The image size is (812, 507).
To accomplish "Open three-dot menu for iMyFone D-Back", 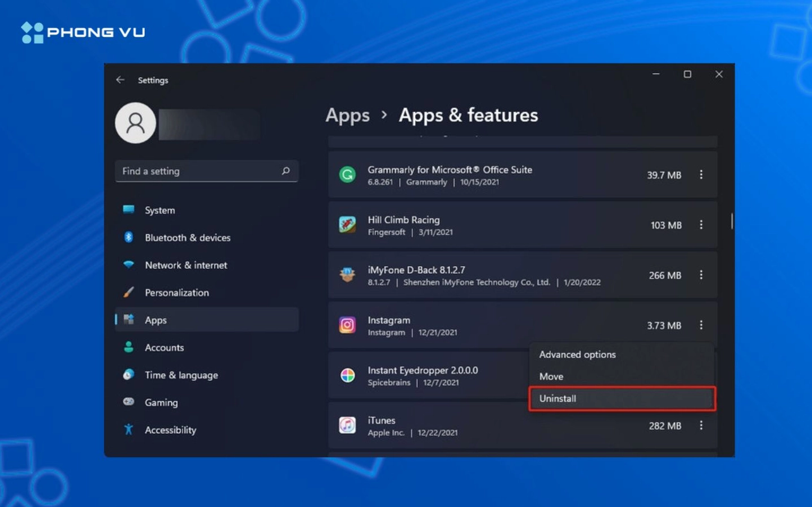I will pos(701,275).
